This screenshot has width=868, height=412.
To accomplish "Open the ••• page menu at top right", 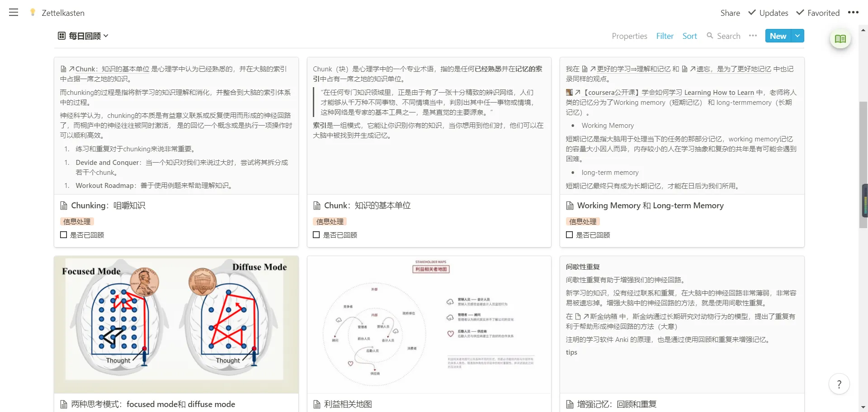I will click(854, 12).
